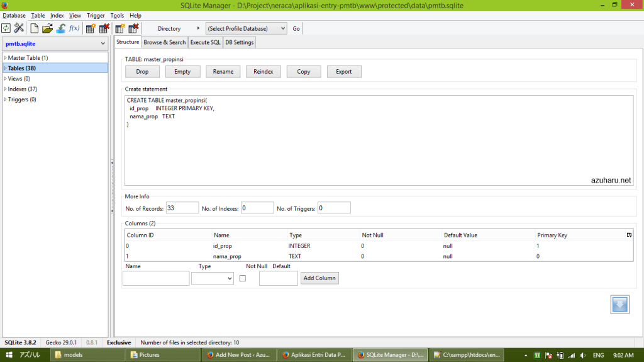Expand the Master Table (1) node
The height and width of the screenshot is (362, 644).
pos(5,58)
